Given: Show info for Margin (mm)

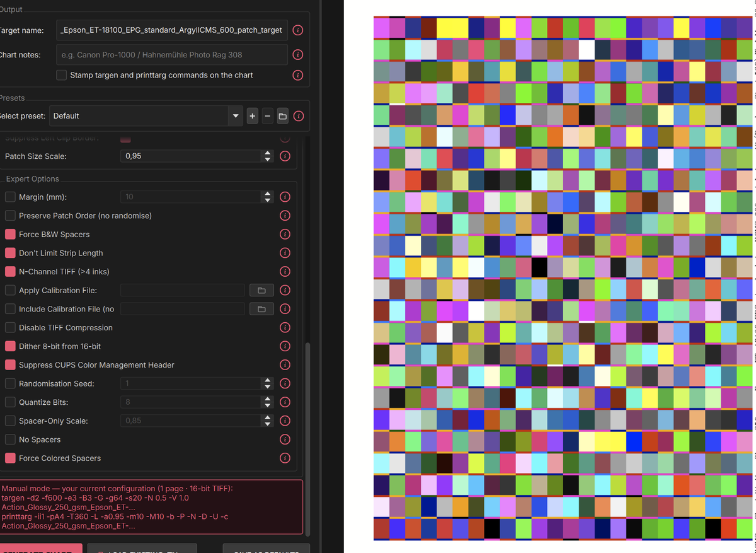Looking at the screenshot, I should coord(285,197).
